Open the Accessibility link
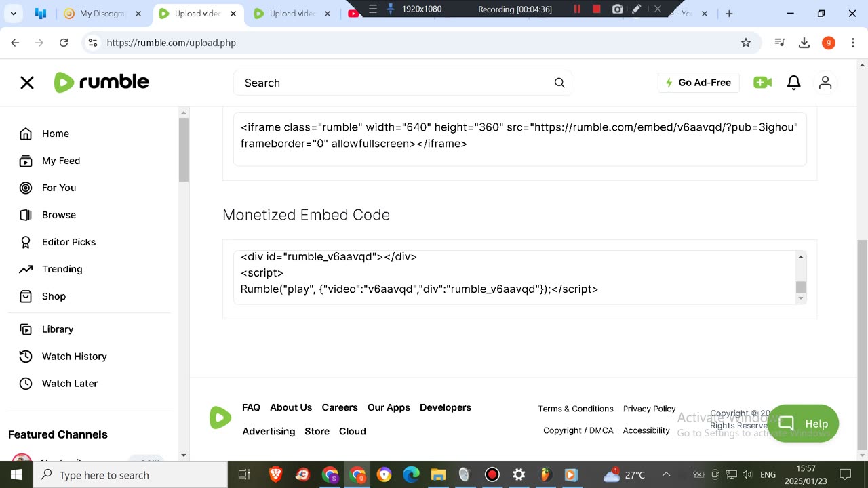 coord(646,430)
